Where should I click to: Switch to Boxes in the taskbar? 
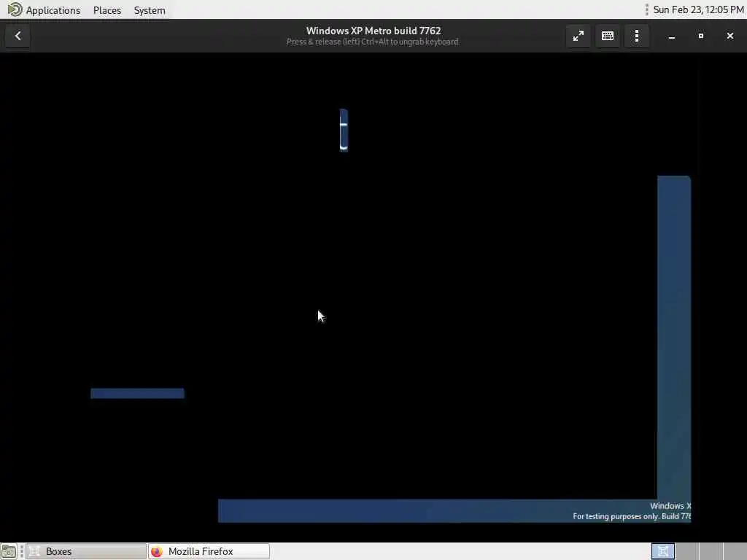coord(86,551)
